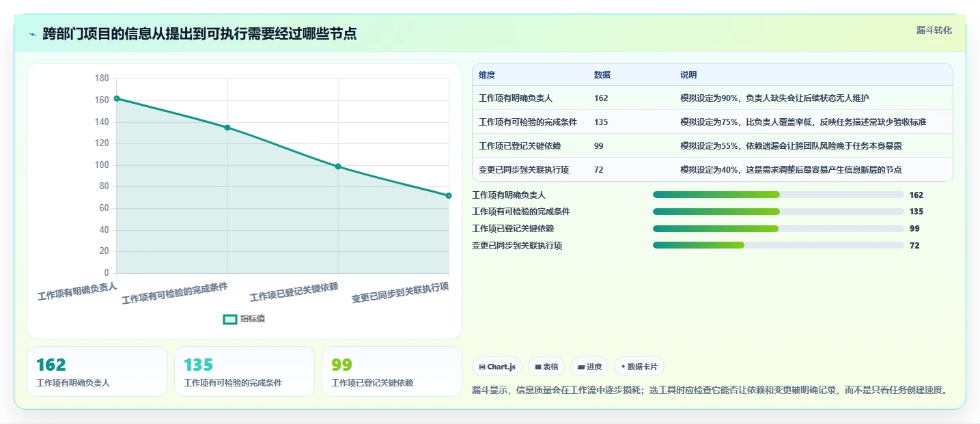Click progress bar for 工作项有明确负责人
The image size is (980, 424).
[779, 195]
